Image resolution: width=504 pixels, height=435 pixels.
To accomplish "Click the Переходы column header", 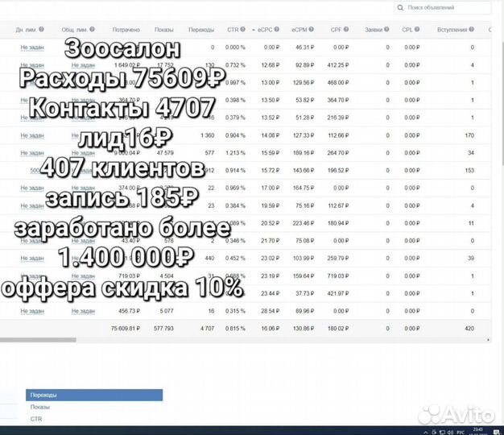I will click(201, 30).
